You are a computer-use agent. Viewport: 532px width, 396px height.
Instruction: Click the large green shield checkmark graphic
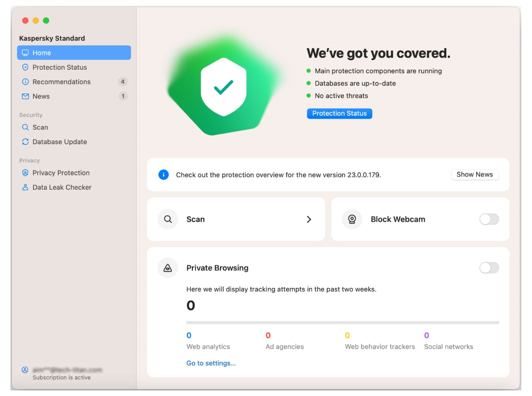tap(224, 87)
